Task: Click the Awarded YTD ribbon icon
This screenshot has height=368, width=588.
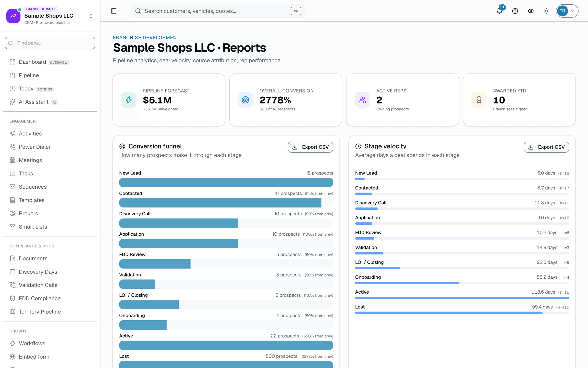Action: 479,100
